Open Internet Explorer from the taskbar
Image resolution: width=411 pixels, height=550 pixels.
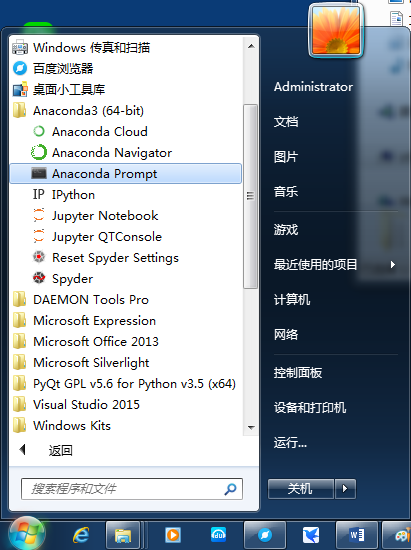coord(81,535)
